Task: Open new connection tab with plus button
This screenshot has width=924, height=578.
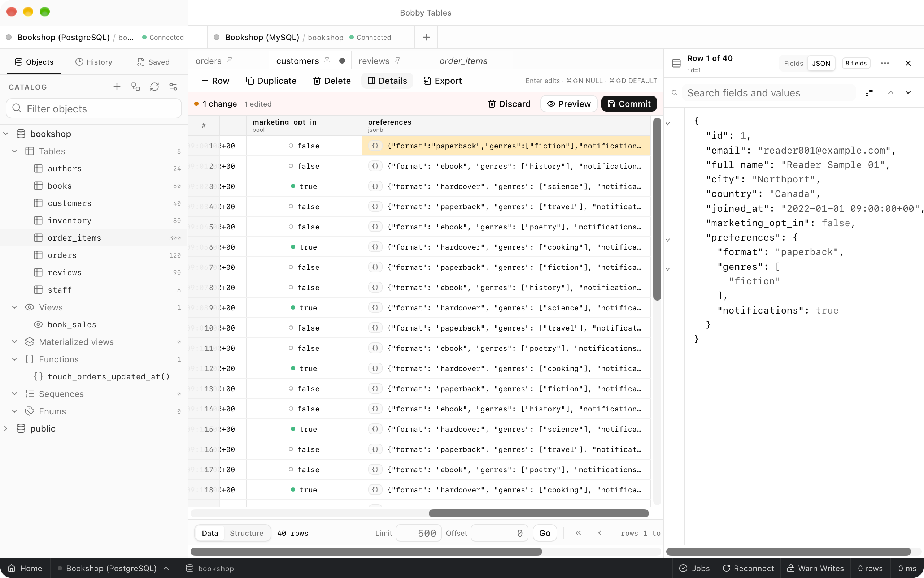Action: click(426, 37)
